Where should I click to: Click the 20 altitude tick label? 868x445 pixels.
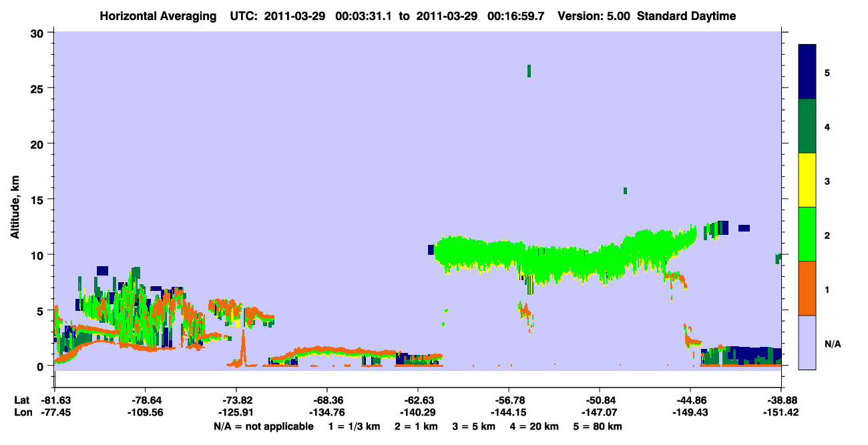pyautogui.click(x=39, y=143)
